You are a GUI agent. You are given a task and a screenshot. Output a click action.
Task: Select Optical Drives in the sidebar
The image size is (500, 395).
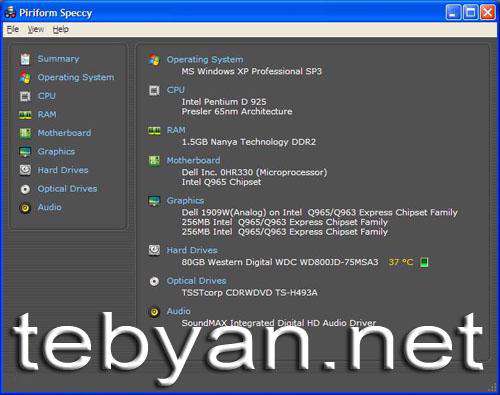(x=67, y=189)
